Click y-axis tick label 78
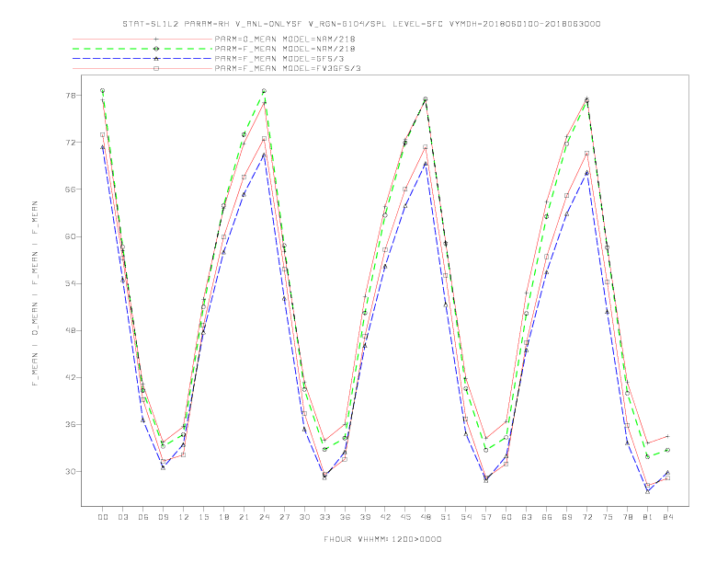 (x=71, y=96)
